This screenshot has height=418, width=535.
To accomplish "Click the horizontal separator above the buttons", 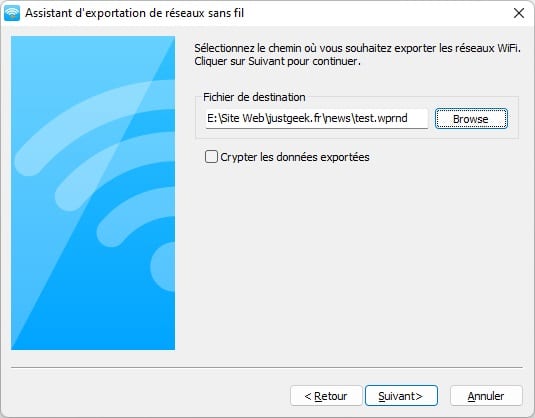I will pos(267,367).
